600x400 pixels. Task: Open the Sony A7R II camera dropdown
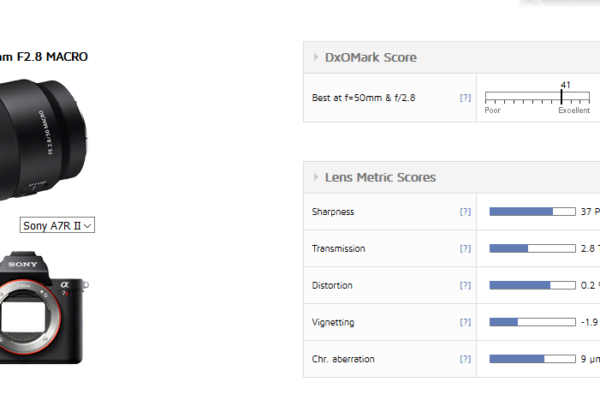57,226
